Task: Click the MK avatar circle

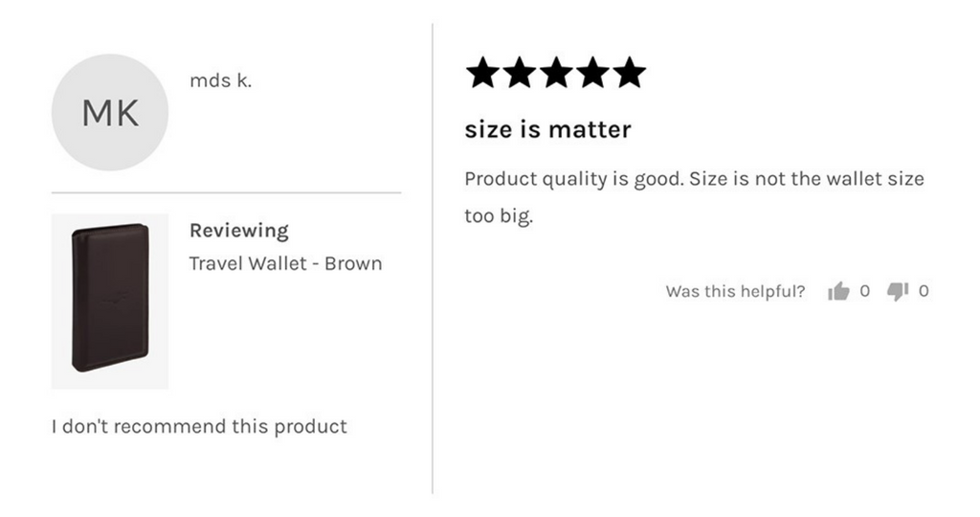Action: pos(110,113)
